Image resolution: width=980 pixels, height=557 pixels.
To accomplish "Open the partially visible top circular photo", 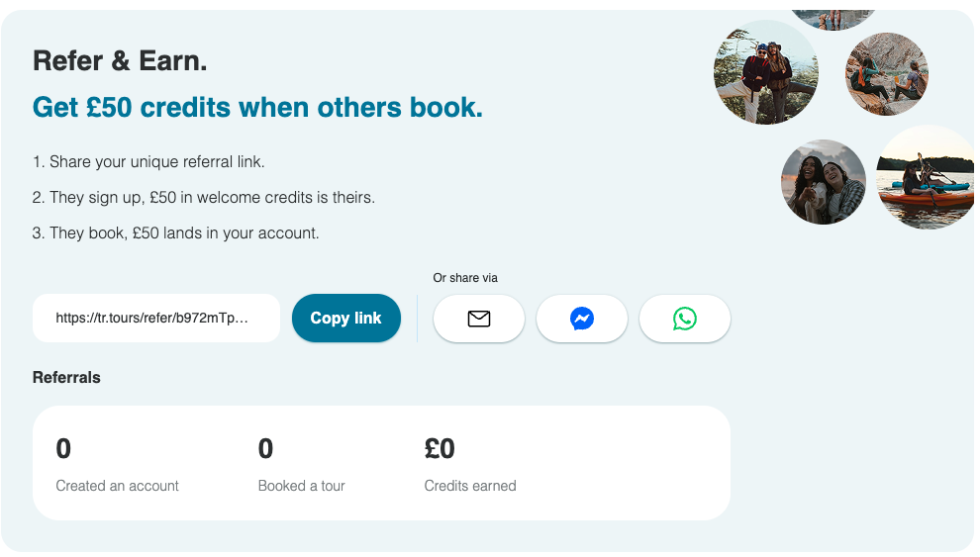I will click(833, 20).
